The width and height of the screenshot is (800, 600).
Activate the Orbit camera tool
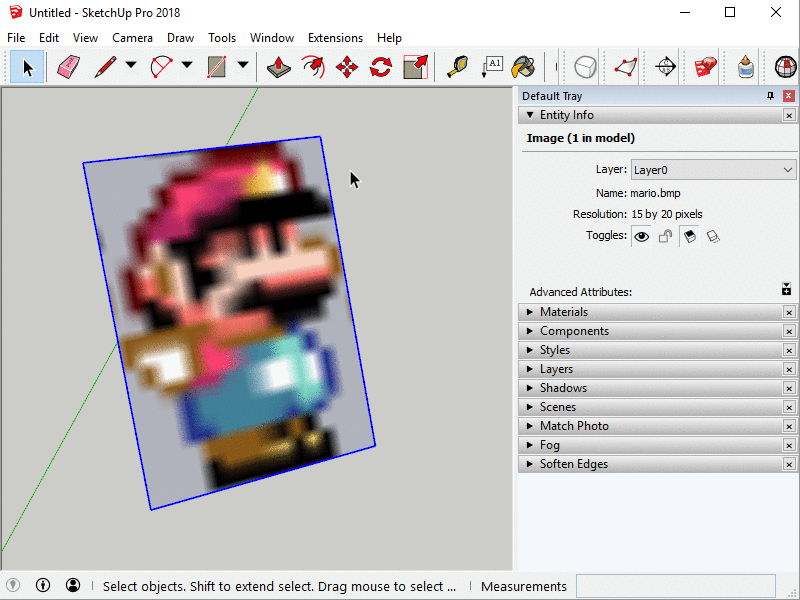click(665, 67)
